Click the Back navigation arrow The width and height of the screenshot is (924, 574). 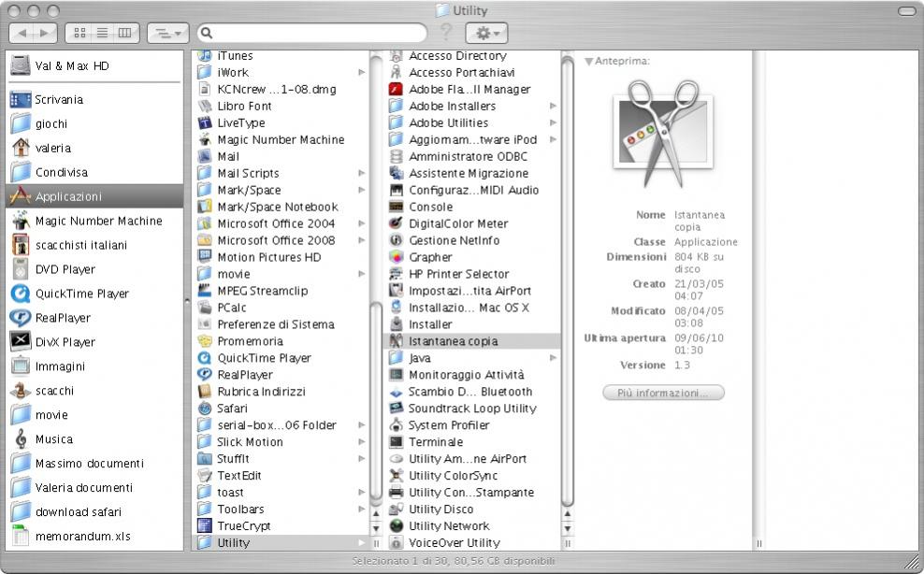22,33
